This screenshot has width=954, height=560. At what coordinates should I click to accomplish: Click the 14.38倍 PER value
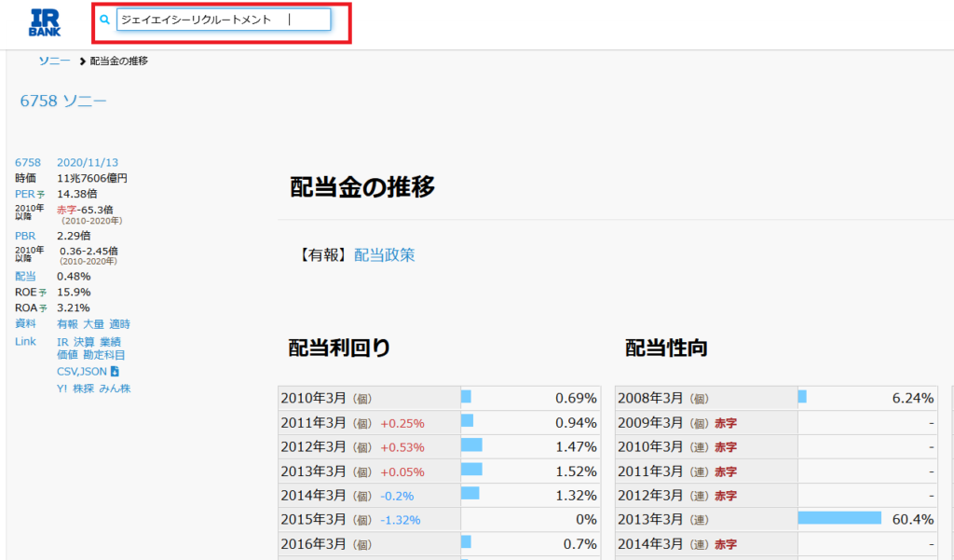(76, 194)
